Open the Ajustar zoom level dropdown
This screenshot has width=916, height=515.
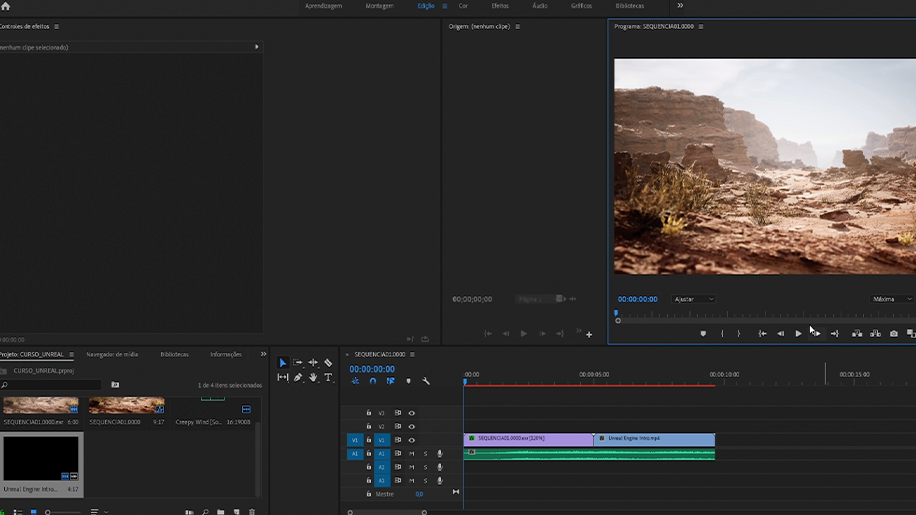pyautogui.click(x=694, y=299)
